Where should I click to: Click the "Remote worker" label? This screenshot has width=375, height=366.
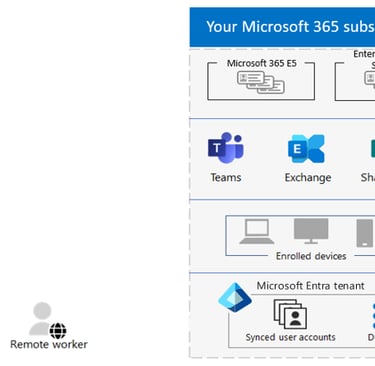click(x=49, y=344)
